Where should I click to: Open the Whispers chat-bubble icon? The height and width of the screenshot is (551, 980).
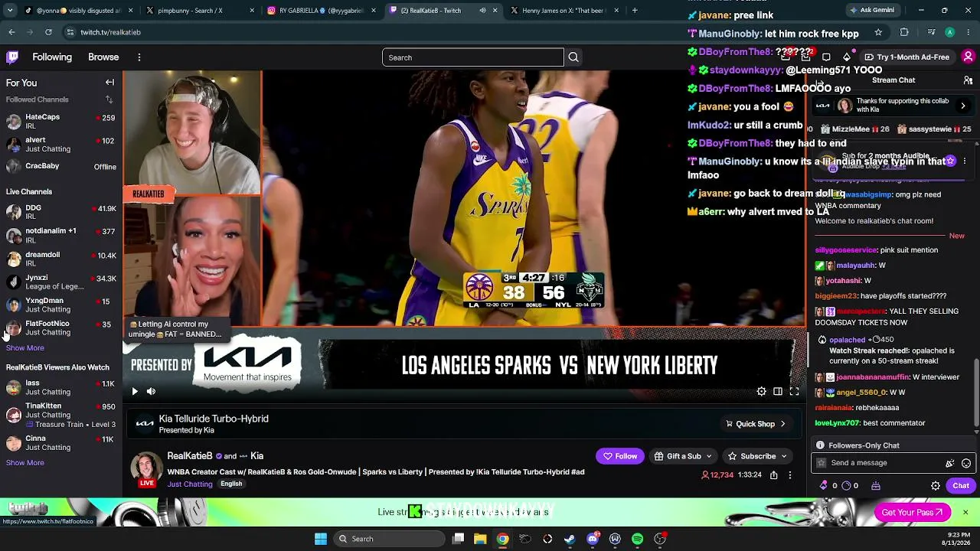pyautogui.click(x=826, y=57)
